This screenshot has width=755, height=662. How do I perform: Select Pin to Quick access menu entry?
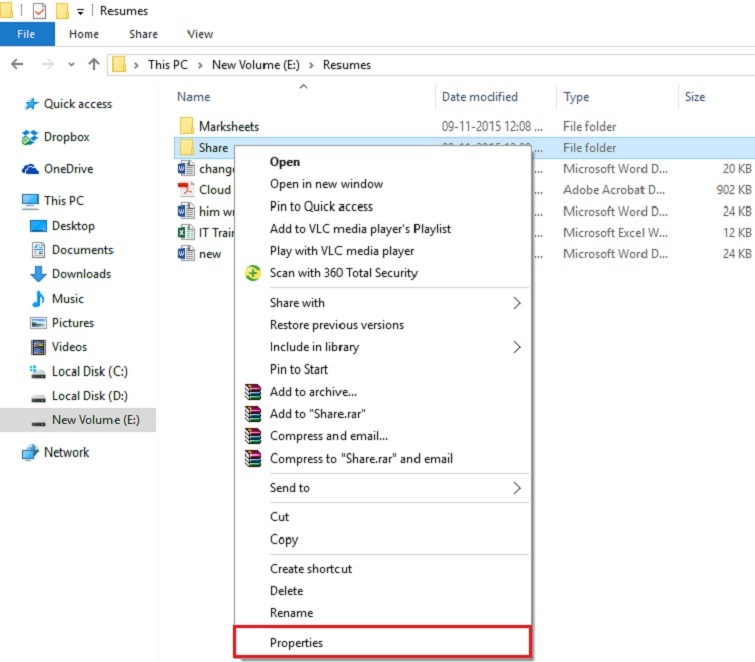[x=321, y=207]
